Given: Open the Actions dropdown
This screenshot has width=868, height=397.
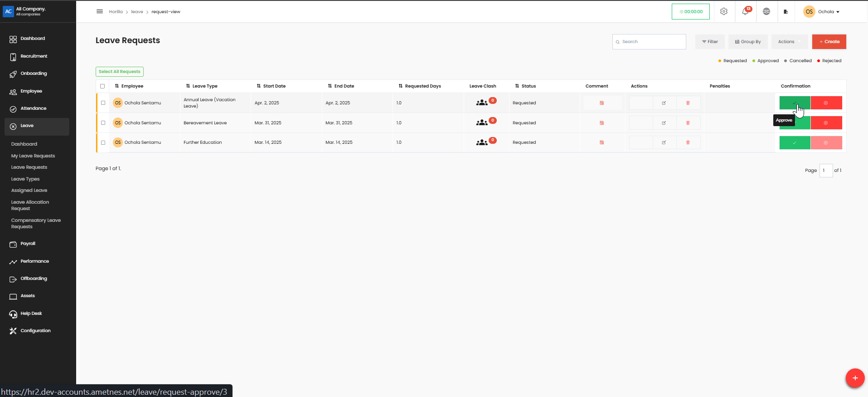Looking at the screenshot, I should pyautogui.click(x=790, y=42).
